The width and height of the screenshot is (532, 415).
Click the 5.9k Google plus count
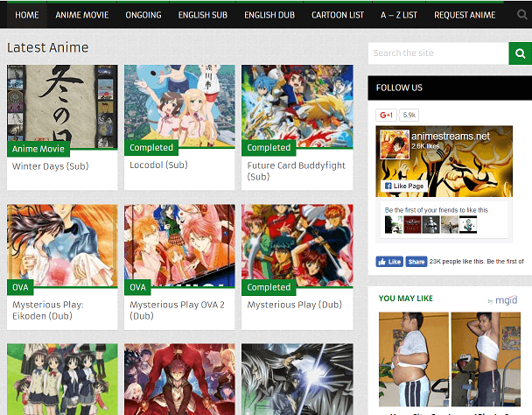409,115
